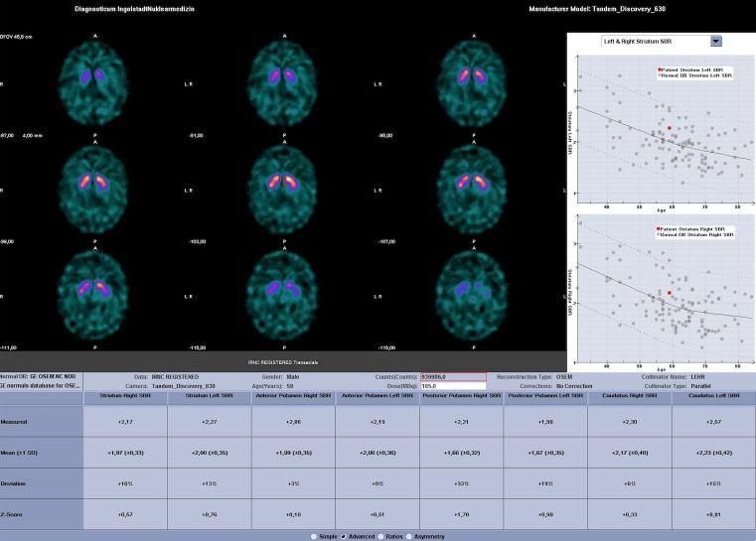Click the red patient point in Striatum Right chart
Viewport: 756px width, 541px height.
click(x=671, y=293)
